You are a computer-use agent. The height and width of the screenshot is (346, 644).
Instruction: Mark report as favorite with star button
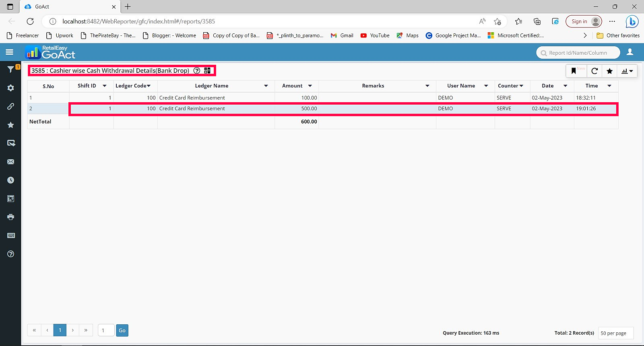pyautogui.click(x=610, y=71)
